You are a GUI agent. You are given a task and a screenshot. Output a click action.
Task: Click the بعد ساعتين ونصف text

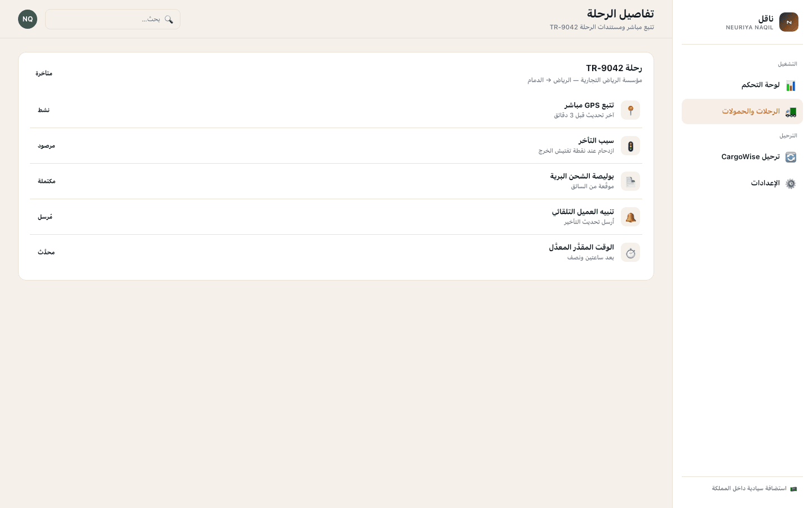point(590,257)
